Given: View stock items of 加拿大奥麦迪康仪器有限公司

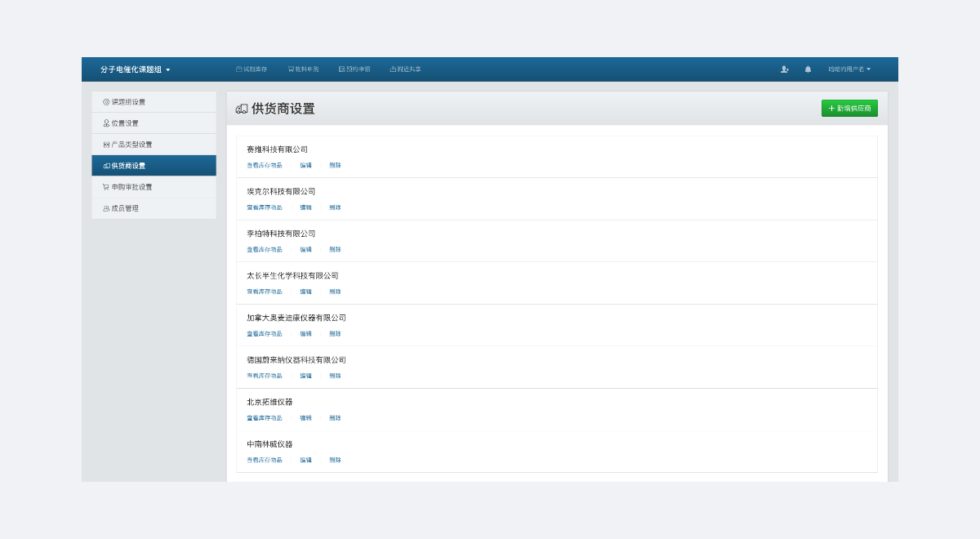Looking at the screenshot, I should tap(265, 333).
